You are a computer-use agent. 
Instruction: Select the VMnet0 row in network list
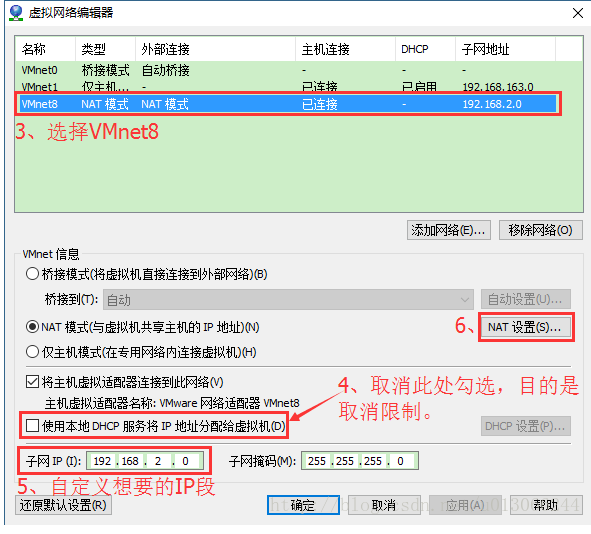coord(286,70)
